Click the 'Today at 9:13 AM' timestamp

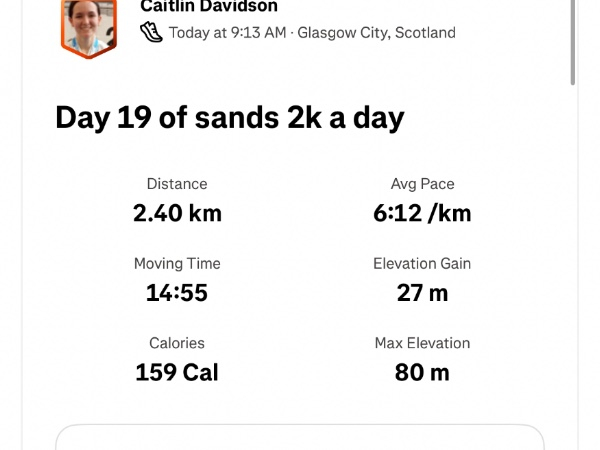tap(227, 32)
